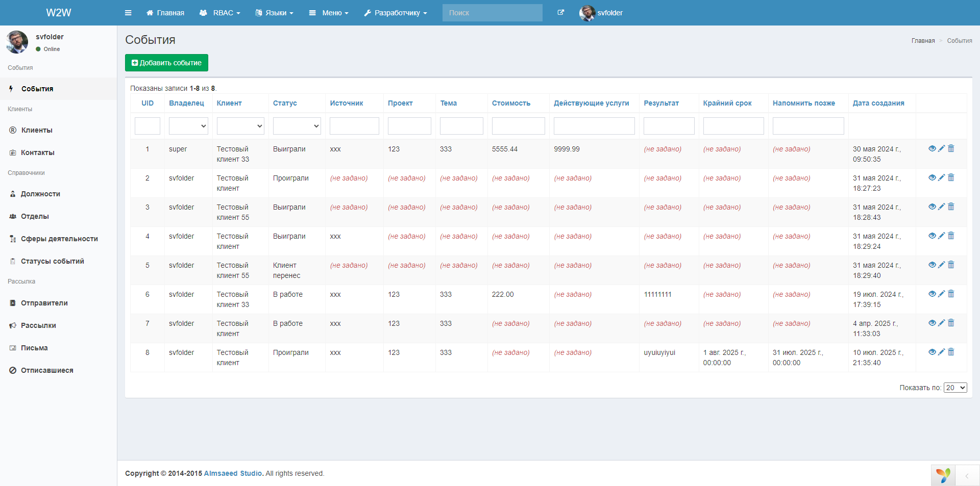
Task: Delete event 8 with trash icon
Action: coord(951,352)
